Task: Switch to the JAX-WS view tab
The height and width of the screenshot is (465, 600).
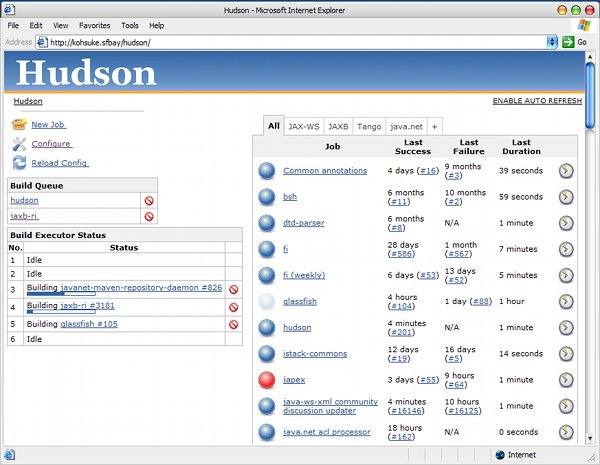Action: (304, 127)
